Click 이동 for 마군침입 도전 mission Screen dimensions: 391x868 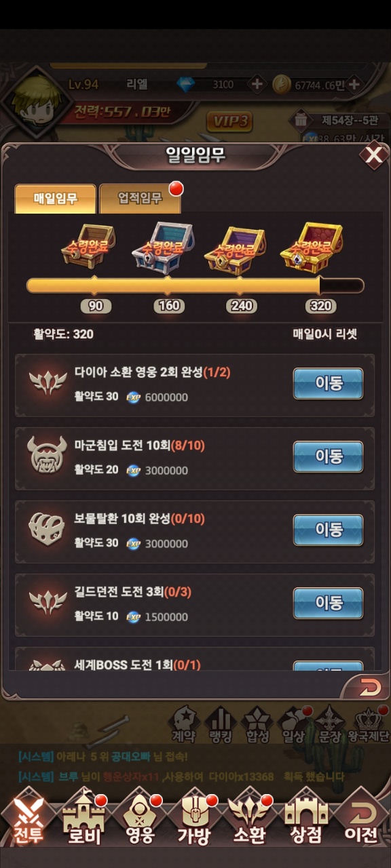329,456
